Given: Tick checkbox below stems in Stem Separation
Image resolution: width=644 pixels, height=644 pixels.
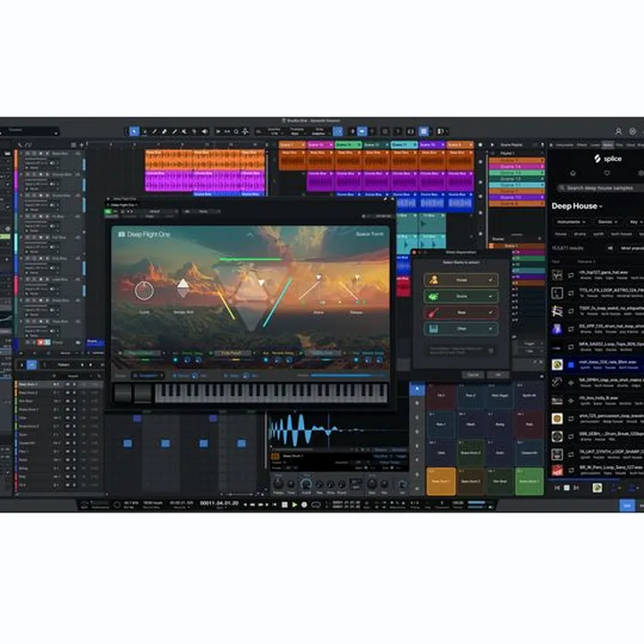Looking at the screenshot, I should click(491, 351).
